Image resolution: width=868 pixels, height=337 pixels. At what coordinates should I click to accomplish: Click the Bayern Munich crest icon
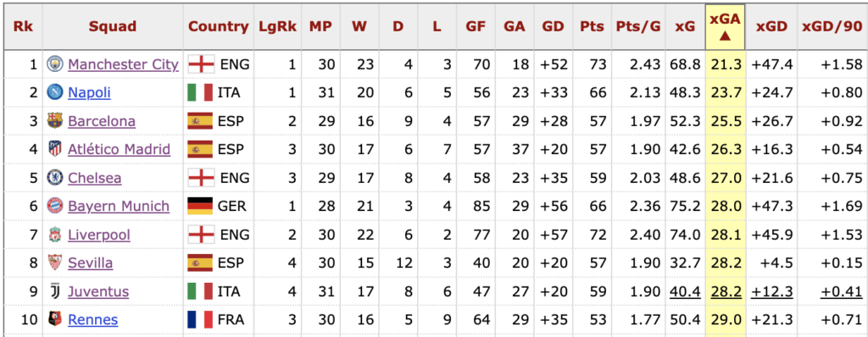pos(55,206)
